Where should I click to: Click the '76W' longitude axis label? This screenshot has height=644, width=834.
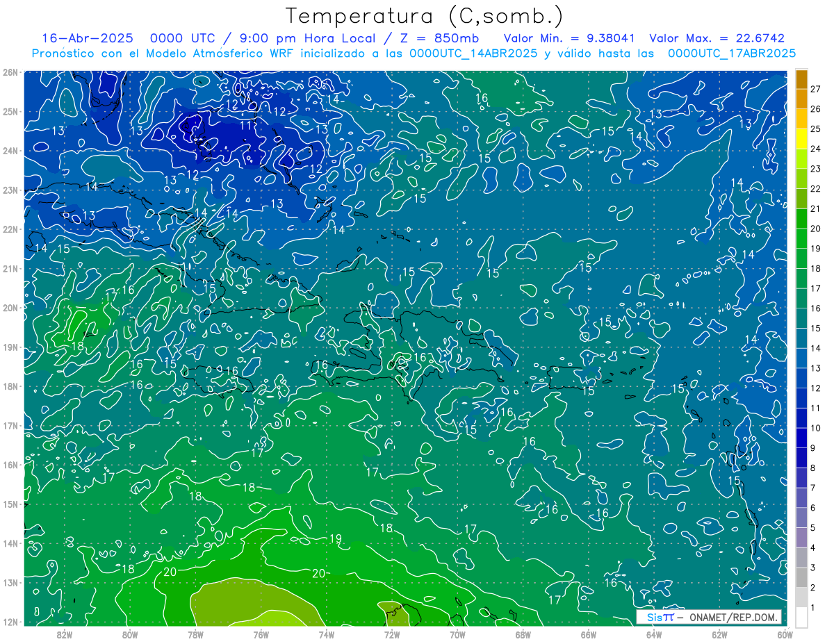tap(261, 634)
